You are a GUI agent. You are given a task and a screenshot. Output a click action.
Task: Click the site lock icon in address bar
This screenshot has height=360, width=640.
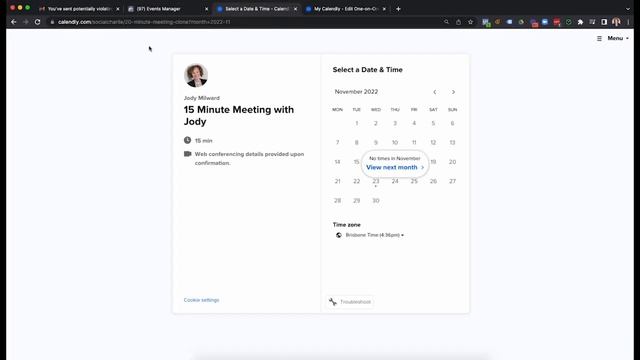[52, 22]
